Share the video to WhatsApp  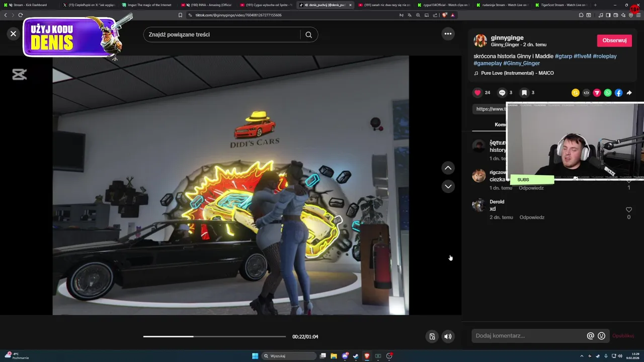pyautogui.click(x=608, y=93)
